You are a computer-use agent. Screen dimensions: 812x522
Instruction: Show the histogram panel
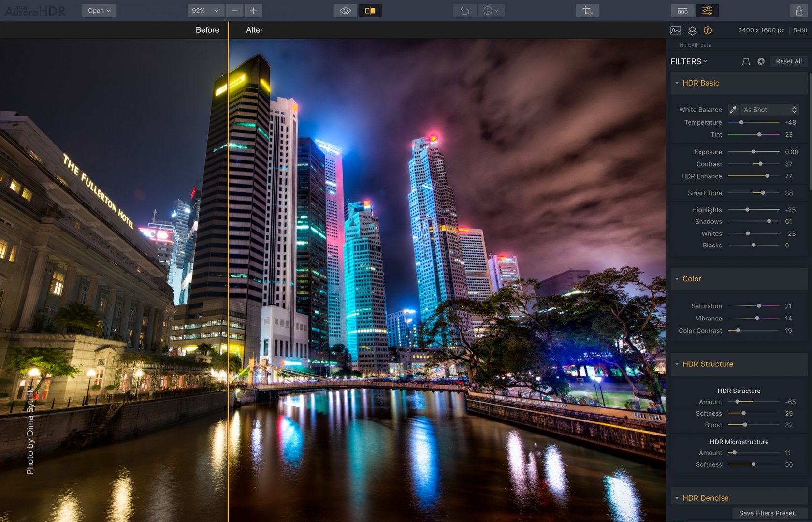click(676, 30)
